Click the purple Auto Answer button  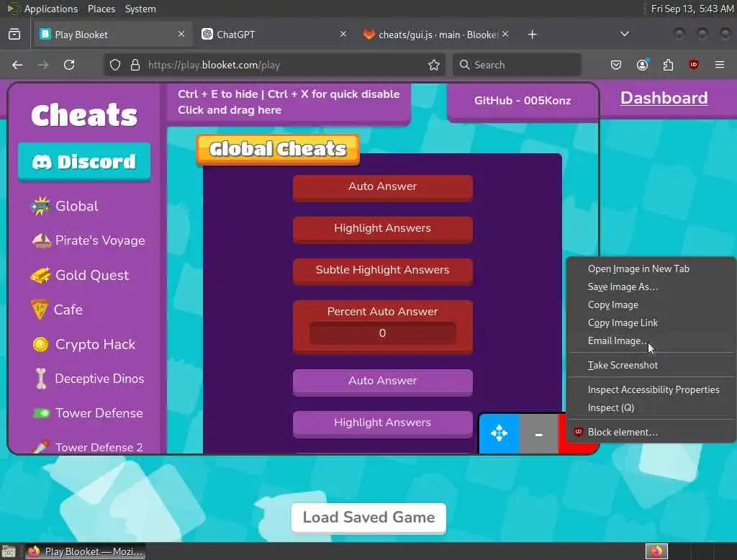[383, 381]
